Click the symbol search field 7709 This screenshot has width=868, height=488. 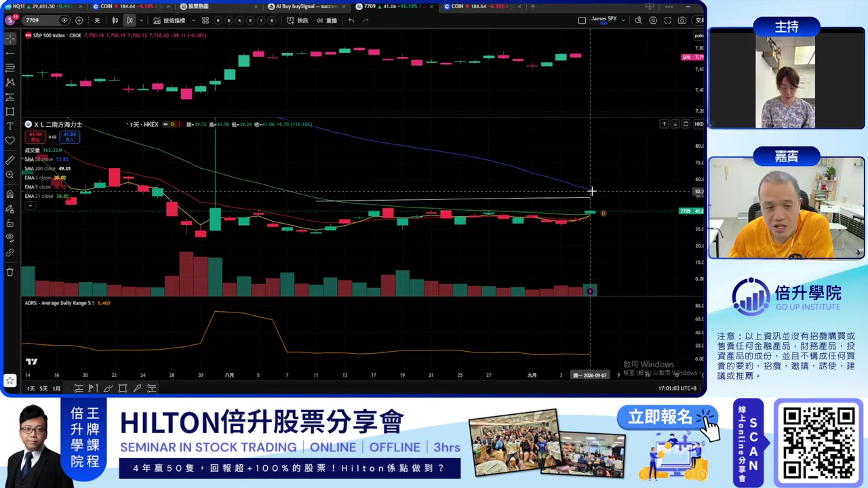pos(46,20)
